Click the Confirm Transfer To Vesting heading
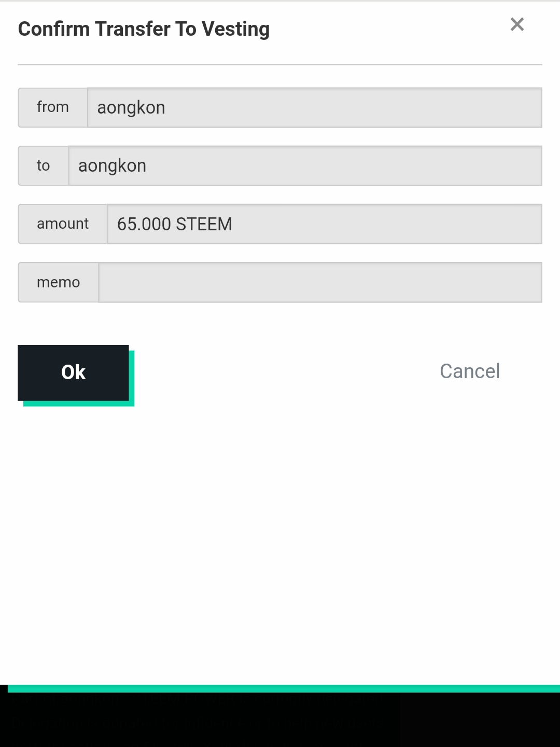The height and width of the screenshot is (747, 560). point(144,29)
